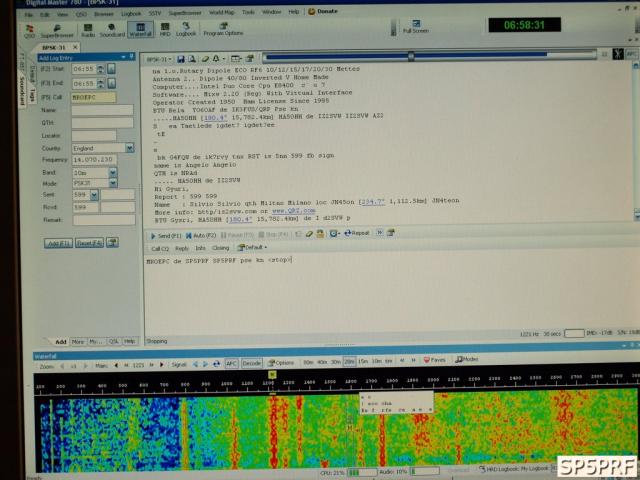Screen dimensions: 640x480
Task: Open the Logbook menu
Action: point(131,14)
